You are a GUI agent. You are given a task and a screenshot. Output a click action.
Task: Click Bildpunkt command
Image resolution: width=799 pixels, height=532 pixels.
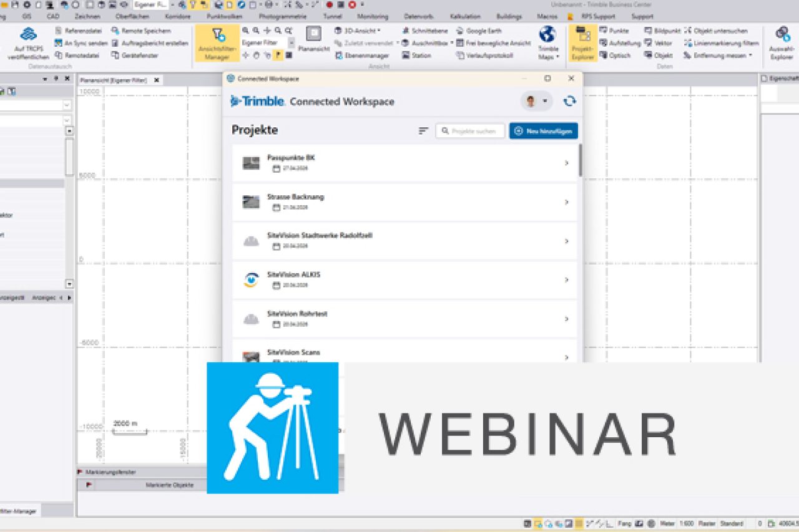pyautogui.click(x=662, y=31)
